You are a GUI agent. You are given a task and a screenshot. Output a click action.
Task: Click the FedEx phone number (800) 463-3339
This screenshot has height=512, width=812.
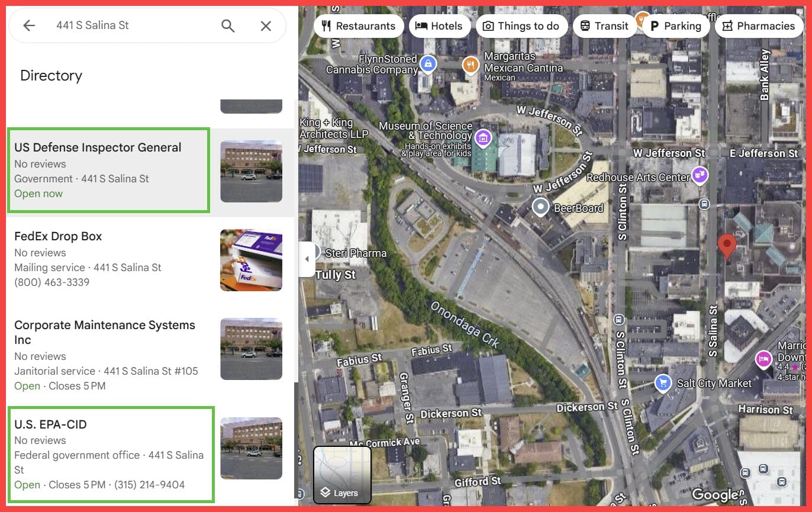click(52, 282)
